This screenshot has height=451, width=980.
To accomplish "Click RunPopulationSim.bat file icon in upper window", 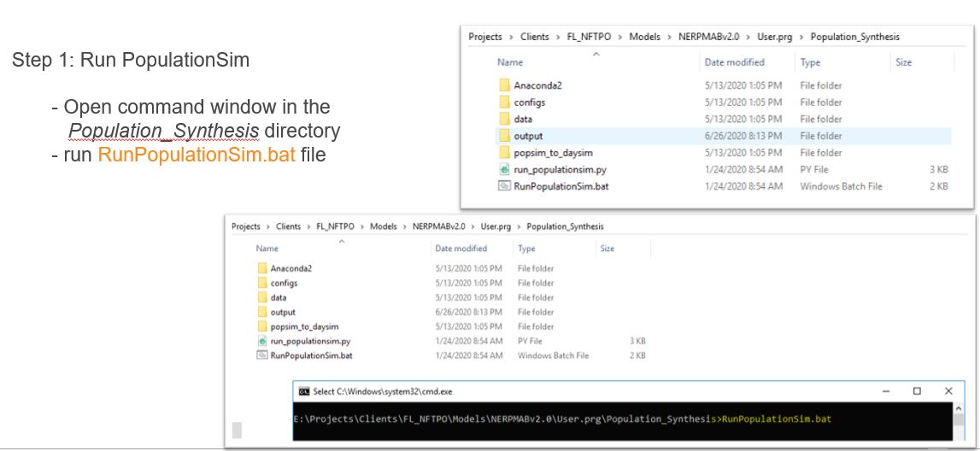I will (504, 186).
